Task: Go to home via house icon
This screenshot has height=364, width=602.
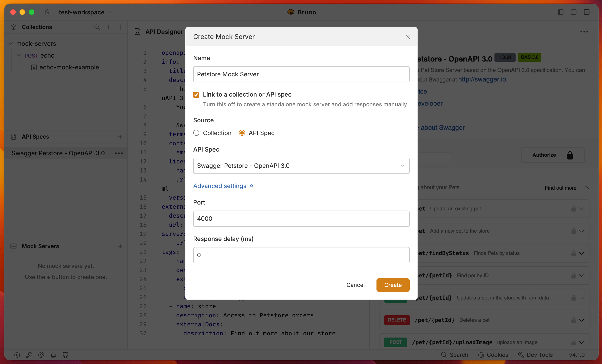Action: coord(48,12)
